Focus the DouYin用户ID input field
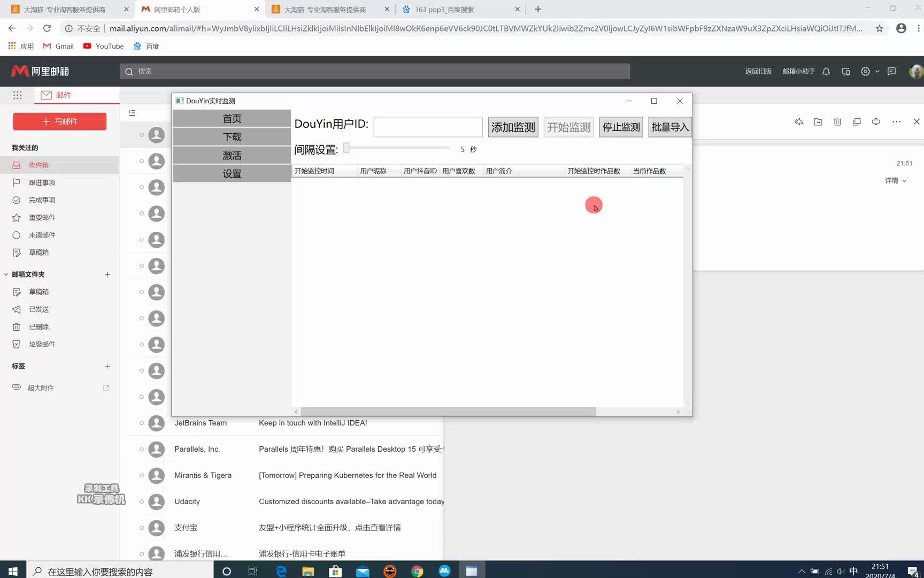This screenshot has height=578, width=924. [428, 127]
